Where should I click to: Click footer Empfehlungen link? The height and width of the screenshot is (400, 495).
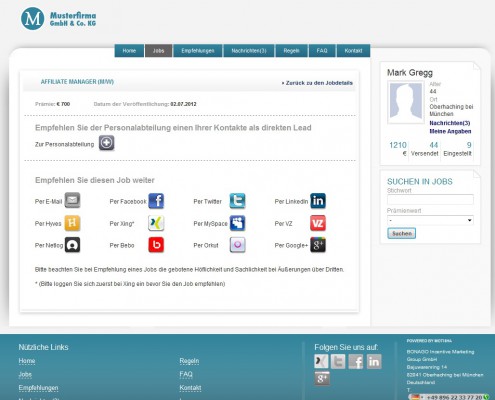(38, 388)
